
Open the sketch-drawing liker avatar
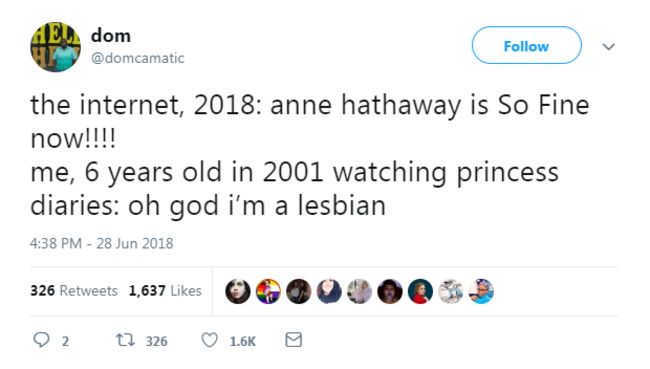tap(451, 291)
